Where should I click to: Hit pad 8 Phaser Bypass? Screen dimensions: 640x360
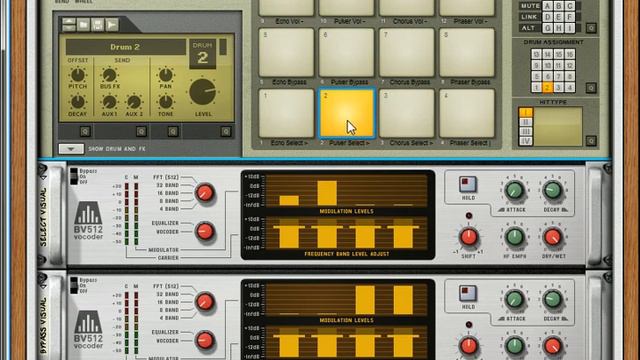click(467, 53)
